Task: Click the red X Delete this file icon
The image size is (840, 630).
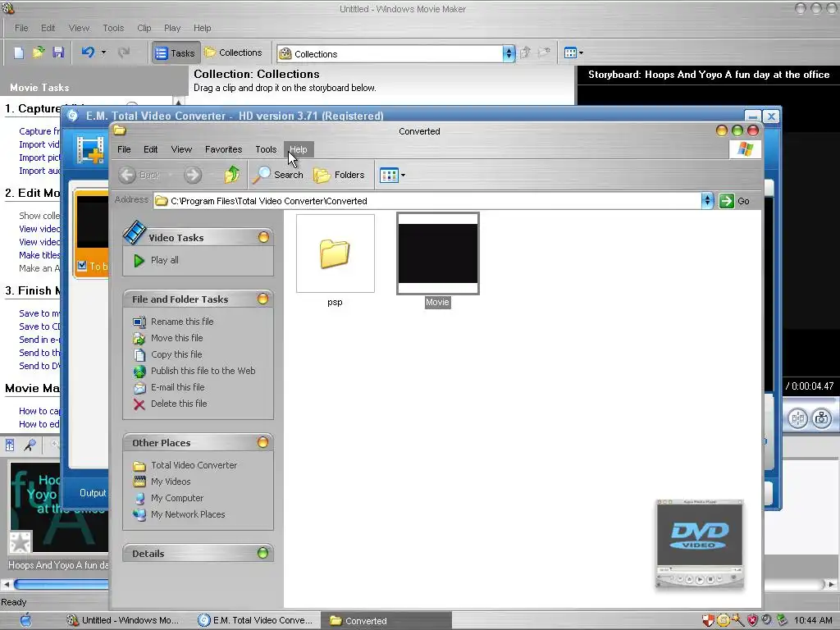Action: point(139,404)
